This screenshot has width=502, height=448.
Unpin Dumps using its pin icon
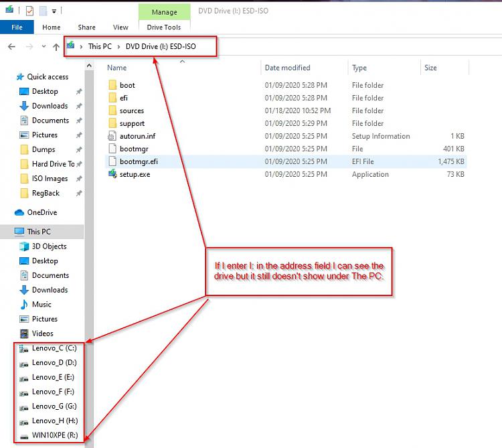79,149
